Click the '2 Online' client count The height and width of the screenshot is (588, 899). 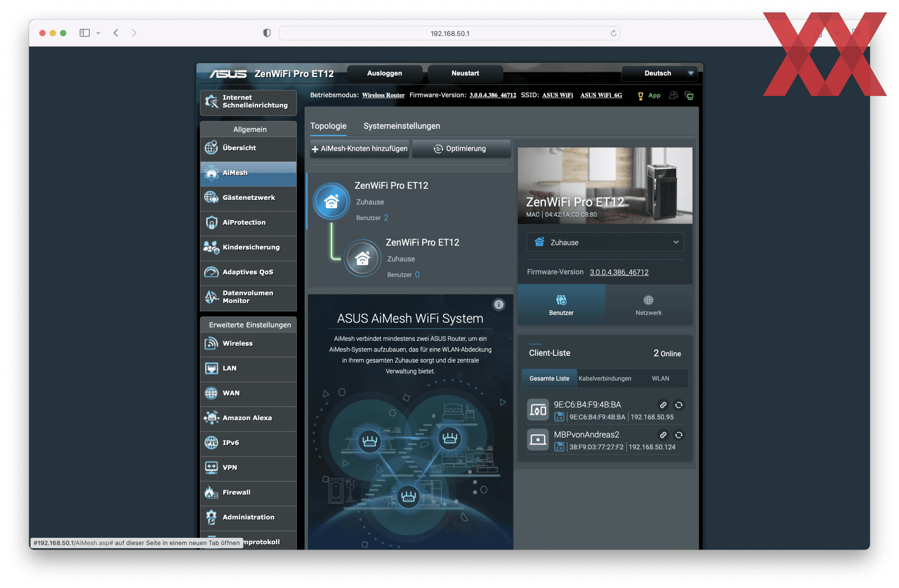667,353
